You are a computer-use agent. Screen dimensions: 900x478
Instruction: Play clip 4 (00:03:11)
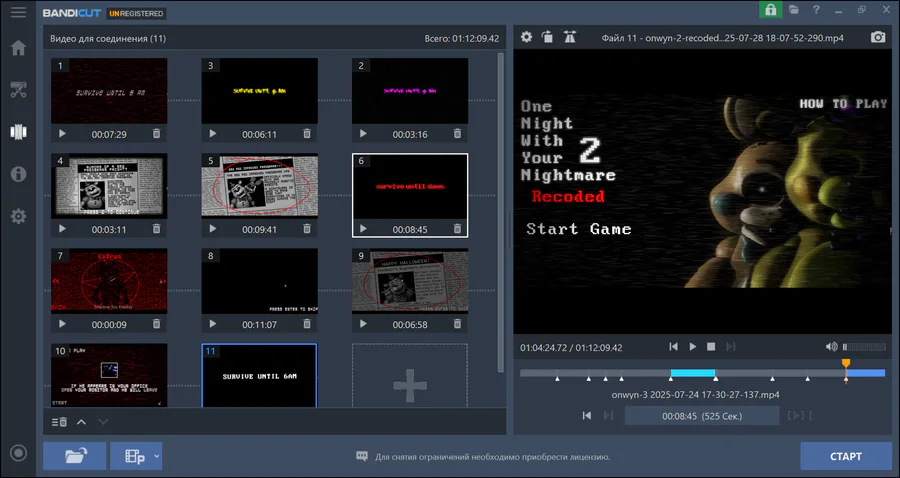(x=62, y=228)
